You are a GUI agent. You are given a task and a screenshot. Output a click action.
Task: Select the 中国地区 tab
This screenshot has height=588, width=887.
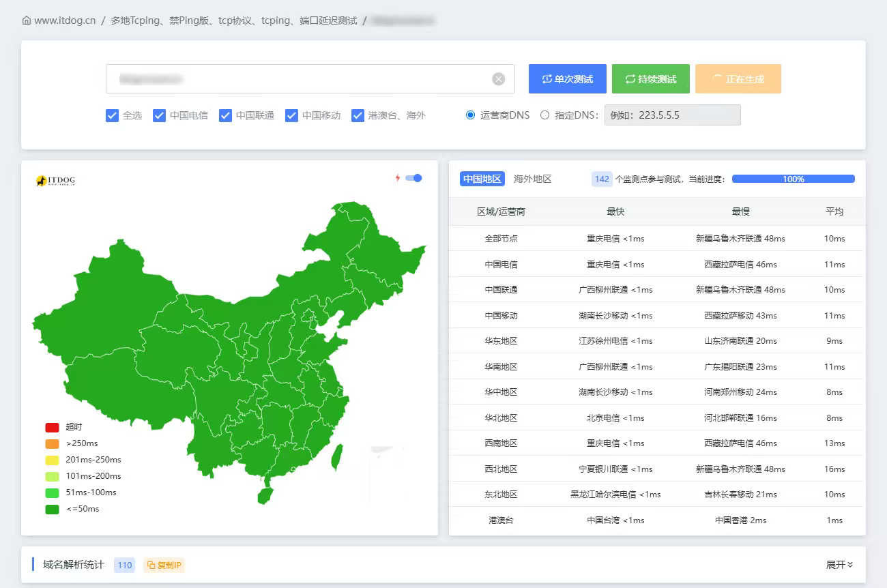tap(482, 179)
